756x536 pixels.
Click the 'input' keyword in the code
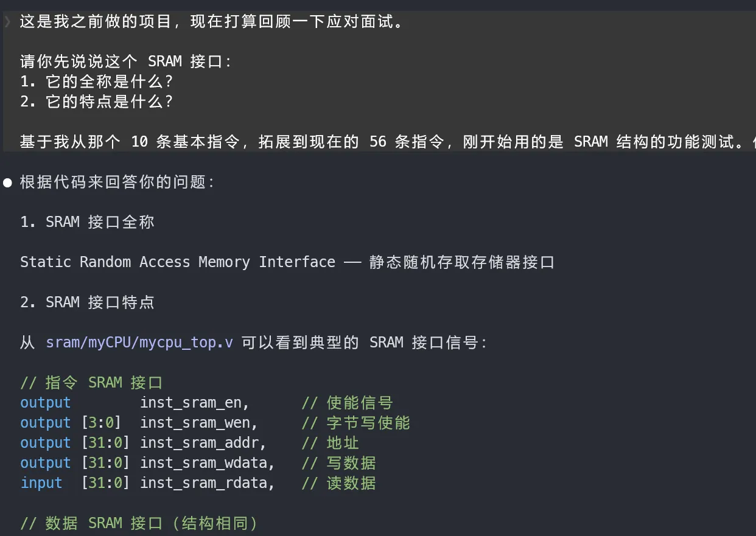pos(41,483)
